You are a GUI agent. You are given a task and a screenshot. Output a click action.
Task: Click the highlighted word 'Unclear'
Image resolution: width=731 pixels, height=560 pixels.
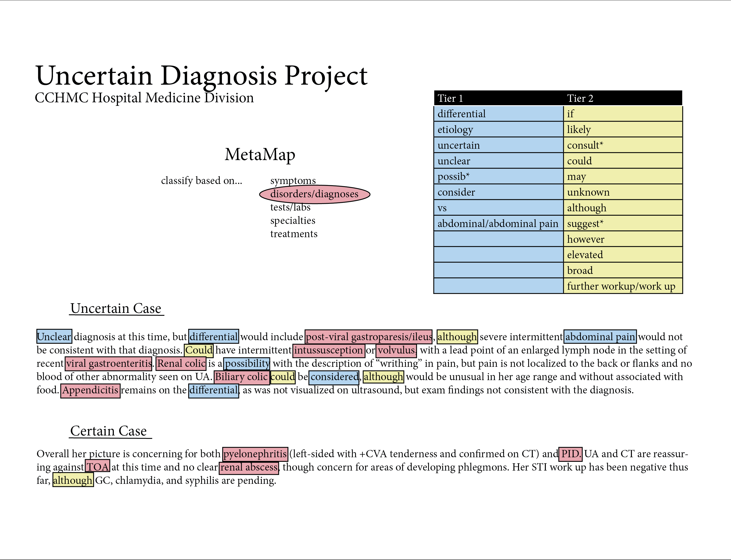(x=54, y=336)
